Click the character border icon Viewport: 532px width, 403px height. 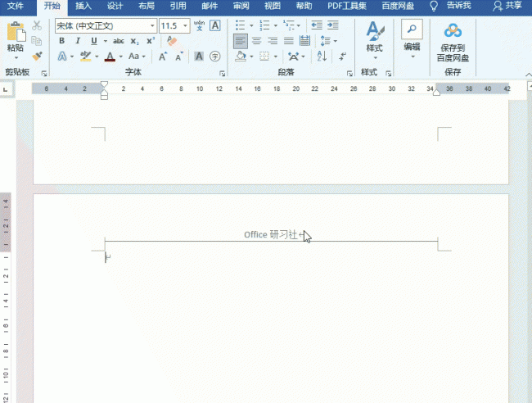coord(214,25)
